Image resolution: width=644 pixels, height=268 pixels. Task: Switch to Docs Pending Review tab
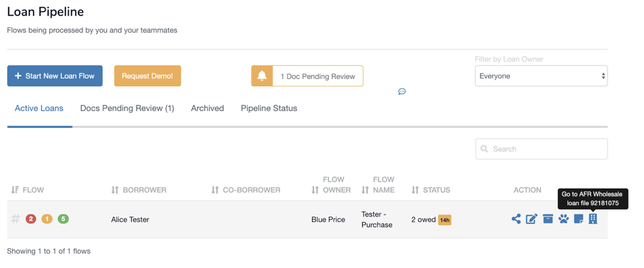127,108
